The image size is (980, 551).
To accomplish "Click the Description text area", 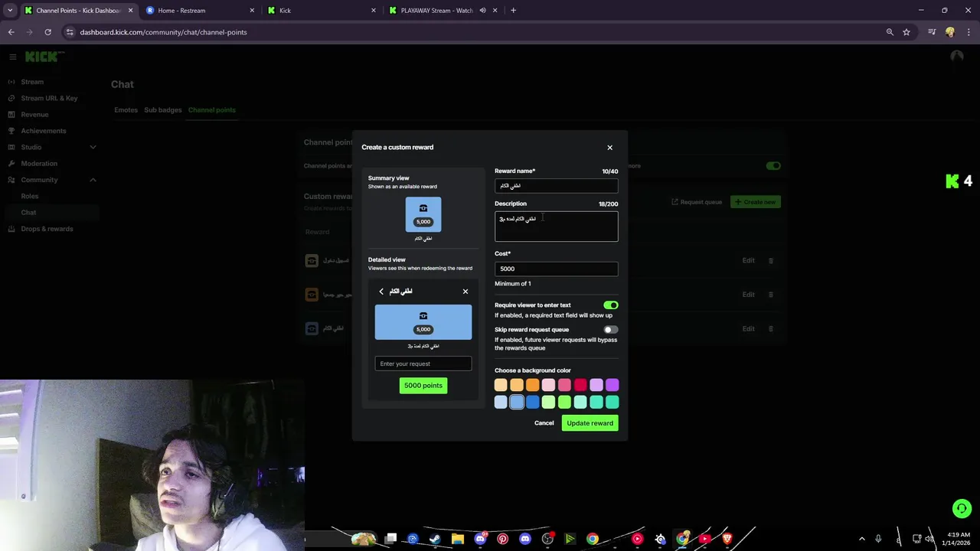I will click(556, 227).
